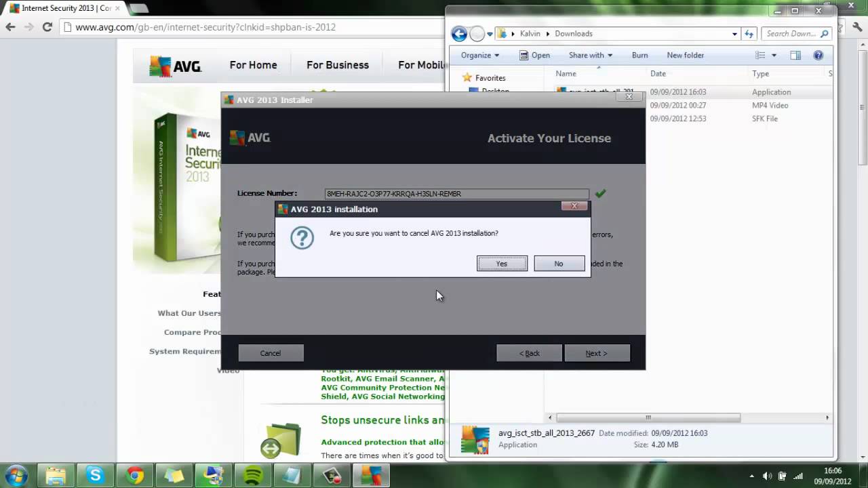Screen dimensions: 868x488
Task: Click the Internet Security 2013 product box image
Action: [x=186, y=186]
